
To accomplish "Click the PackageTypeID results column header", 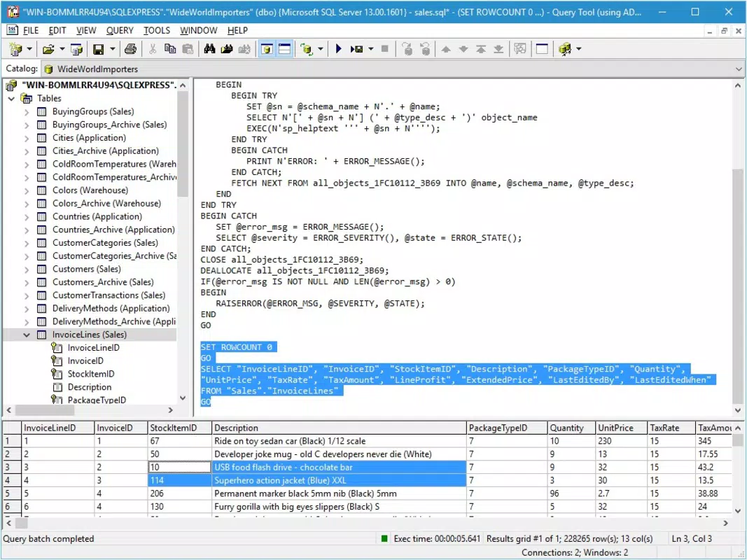I will pos(507,428).
